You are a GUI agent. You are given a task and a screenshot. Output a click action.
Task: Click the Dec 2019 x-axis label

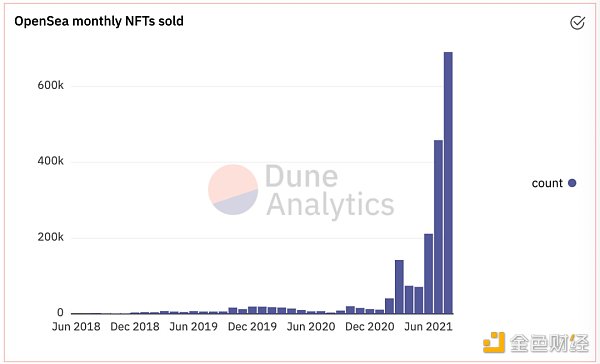252,326
